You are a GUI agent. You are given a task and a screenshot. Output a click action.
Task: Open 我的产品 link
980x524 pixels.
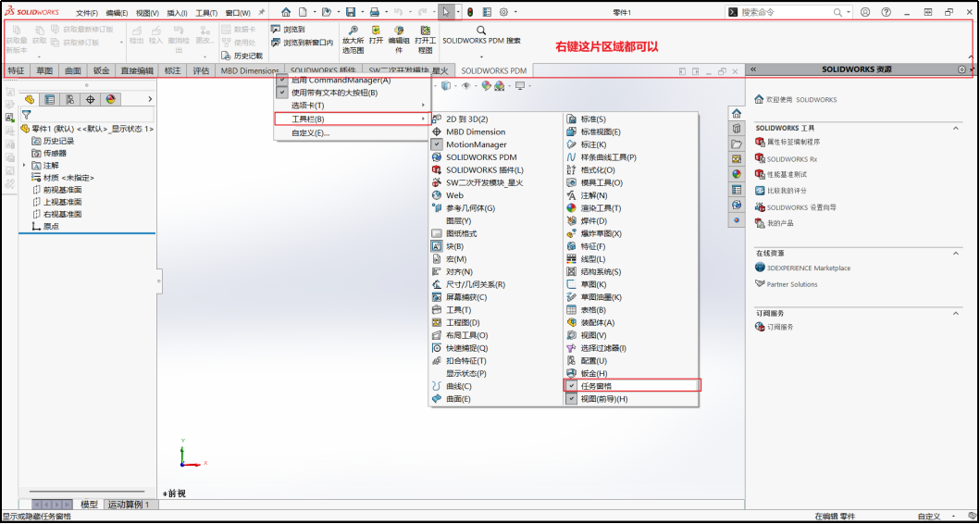click(x=780, y=222)
